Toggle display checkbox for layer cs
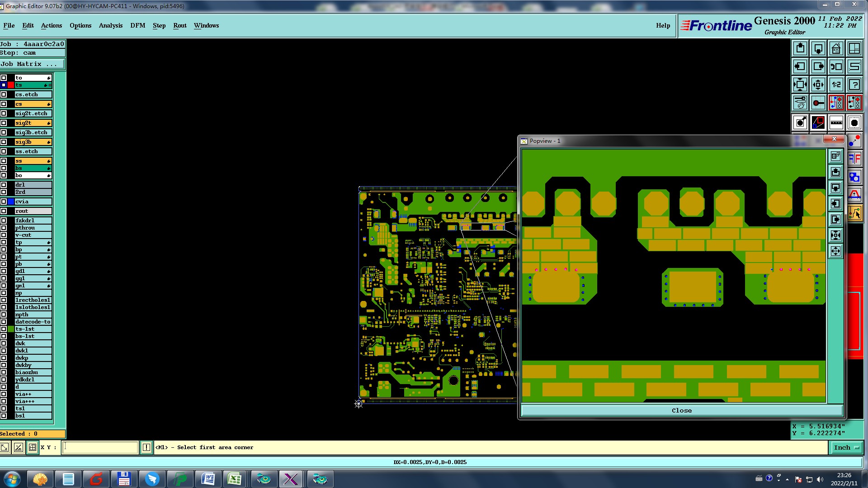Screen dimensions: 868x488 4,104
